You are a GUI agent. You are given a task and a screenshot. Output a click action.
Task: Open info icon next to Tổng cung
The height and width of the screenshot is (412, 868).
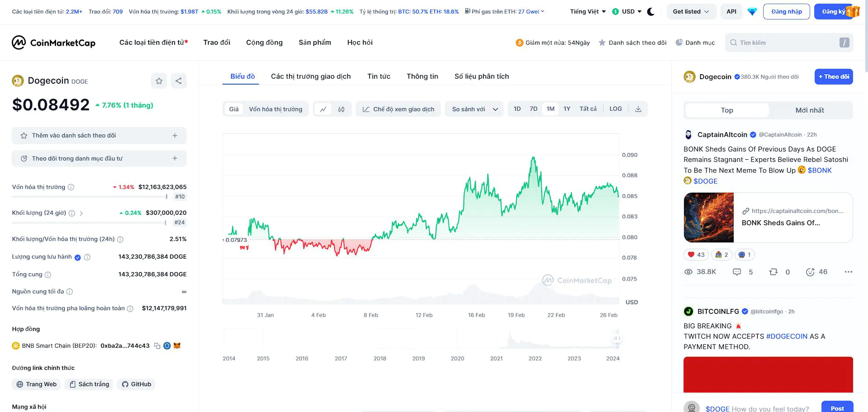pyautogui.click(x=48, y=275)
